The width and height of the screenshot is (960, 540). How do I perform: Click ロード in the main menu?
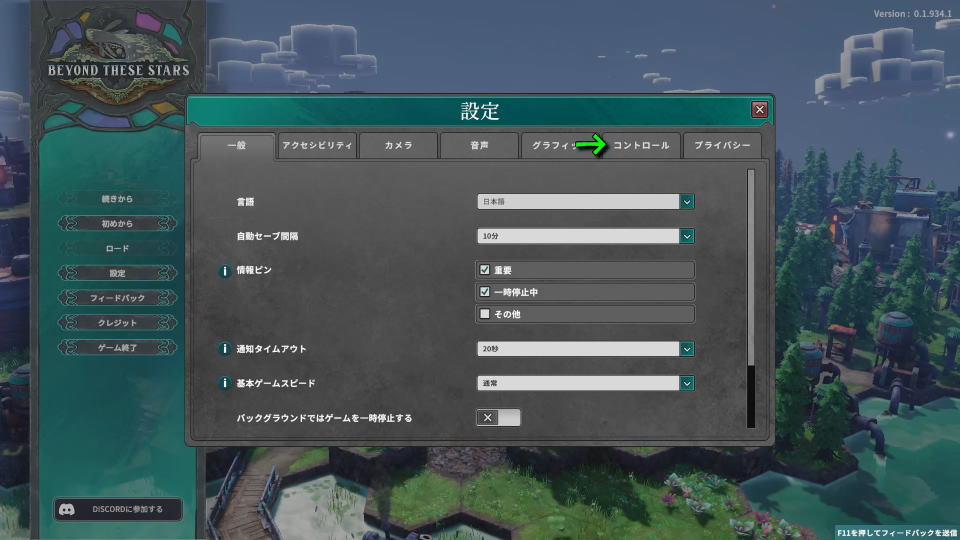click(x=117, y=249)
